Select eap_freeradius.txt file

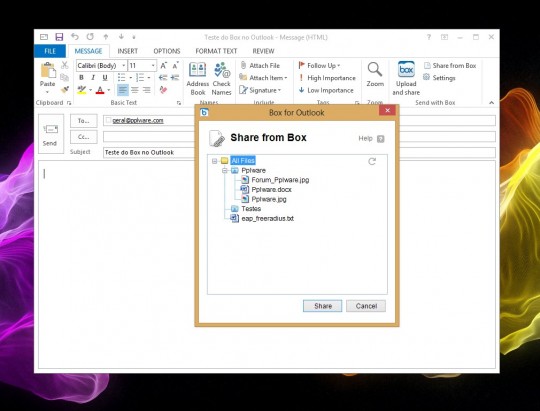click(268, 218)
